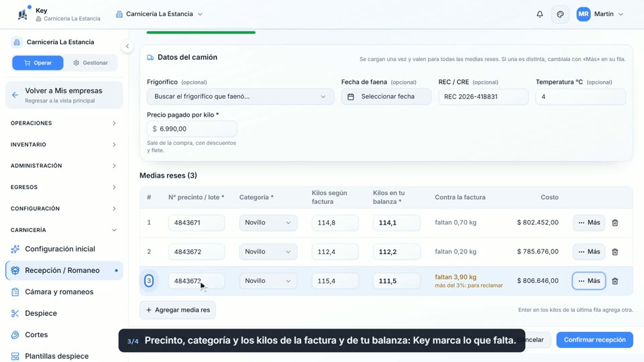
Task: Click the 'faltan 3,90 kg' warning text
Action: [455, 277]
